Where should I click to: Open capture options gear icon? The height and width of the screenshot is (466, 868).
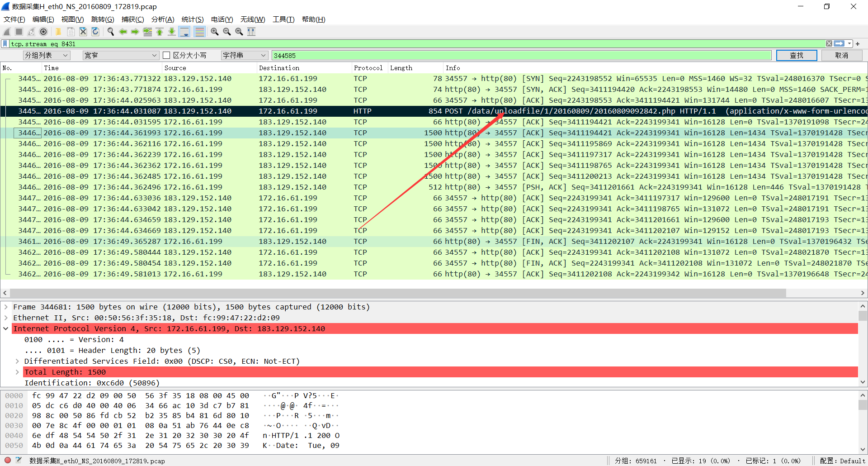pos(43,32)
